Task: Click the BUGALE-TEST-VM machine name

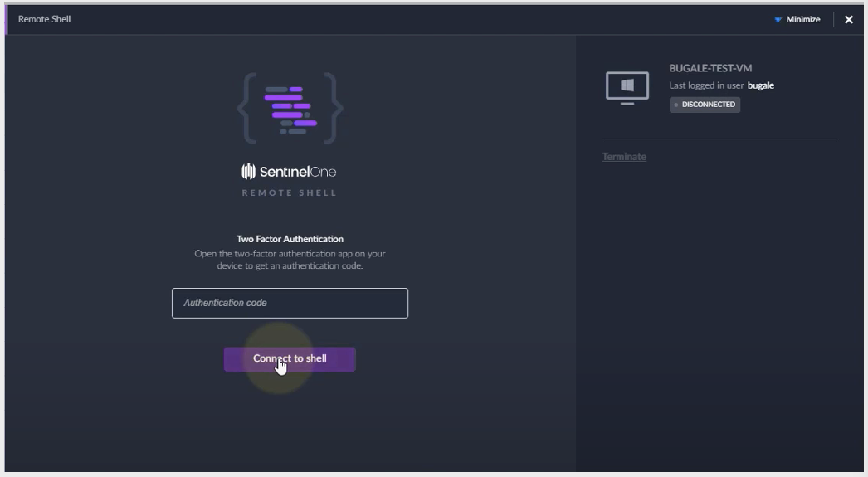Action: (x=710, y=68)
